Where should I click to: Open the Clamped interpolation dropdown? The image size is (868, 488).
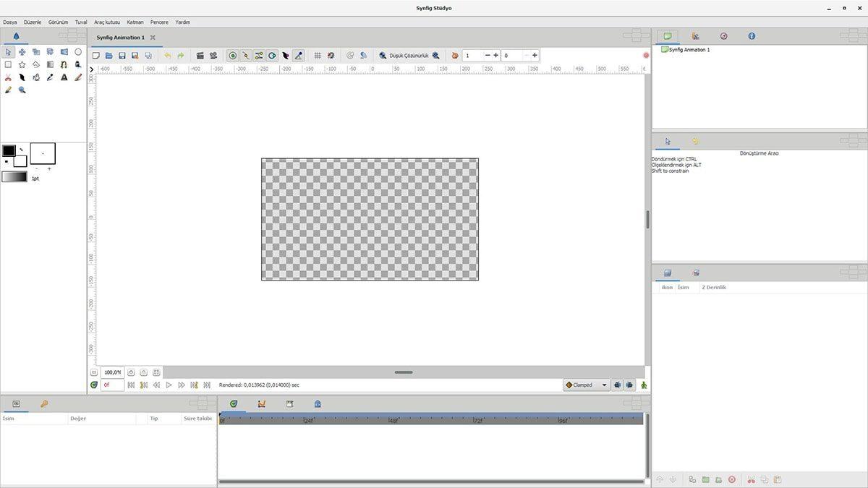click(585, 385)
